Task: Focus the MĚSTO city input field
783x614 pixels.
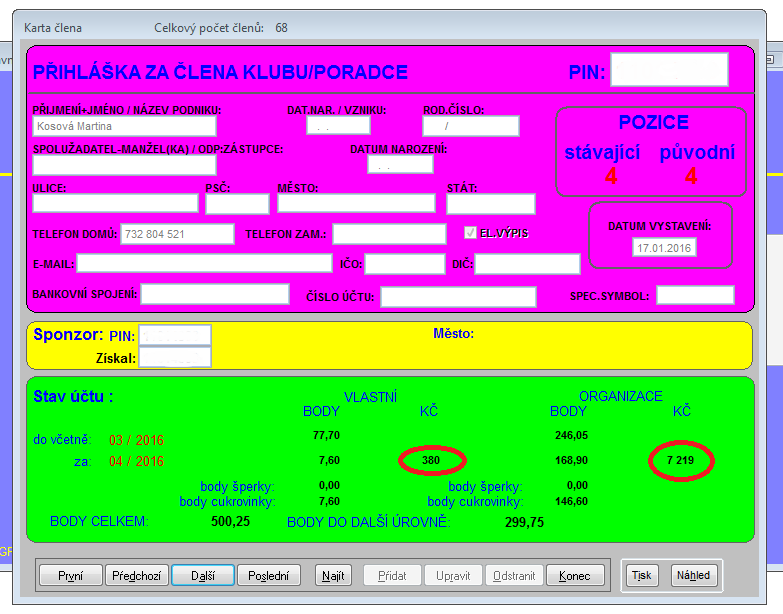Action: click(356, 204)
